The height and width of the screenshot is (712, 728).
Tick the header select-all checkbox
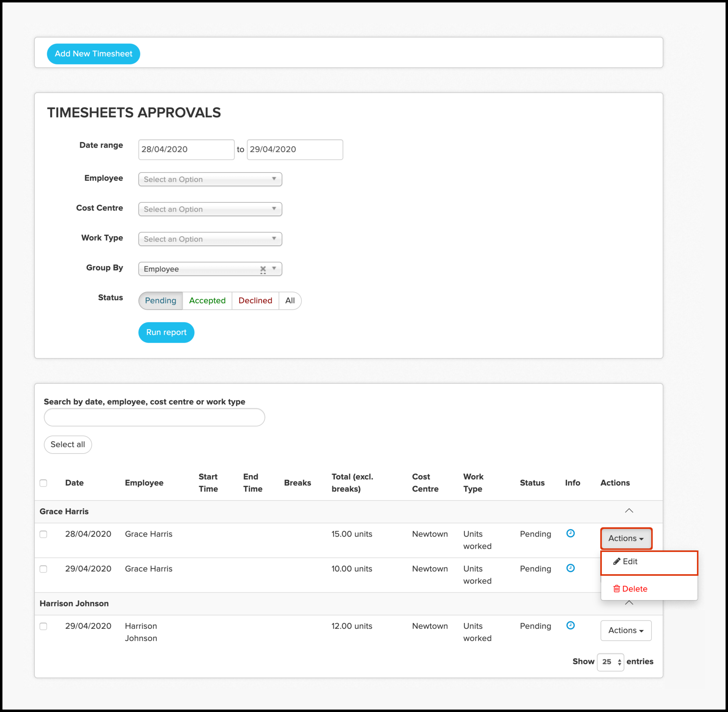point(43,483)
